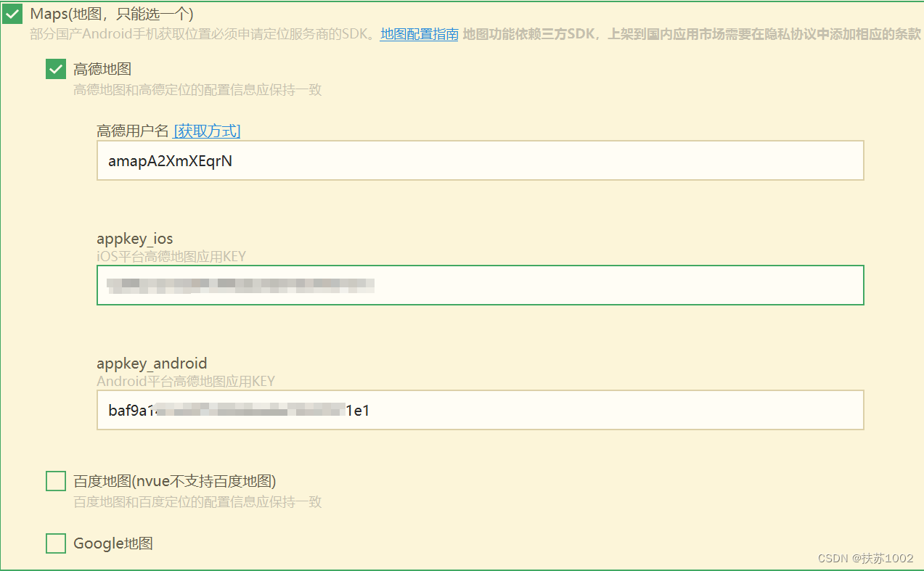Toggle the 高德地图 checkbox
This screenshot has width=924, height=571.
56,69
